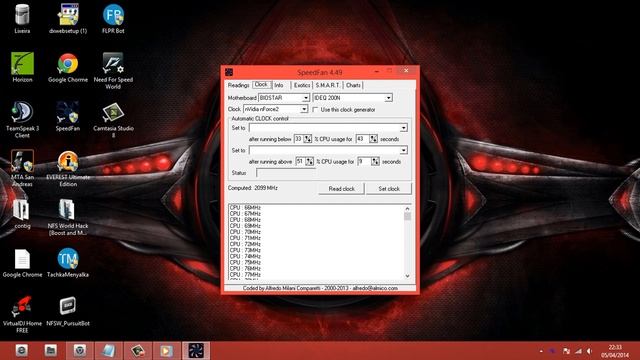The width and height of the screenshot is (640, 360).
Task: Open the FLPR Bot shortcut
Action: (x=113, y=18)
